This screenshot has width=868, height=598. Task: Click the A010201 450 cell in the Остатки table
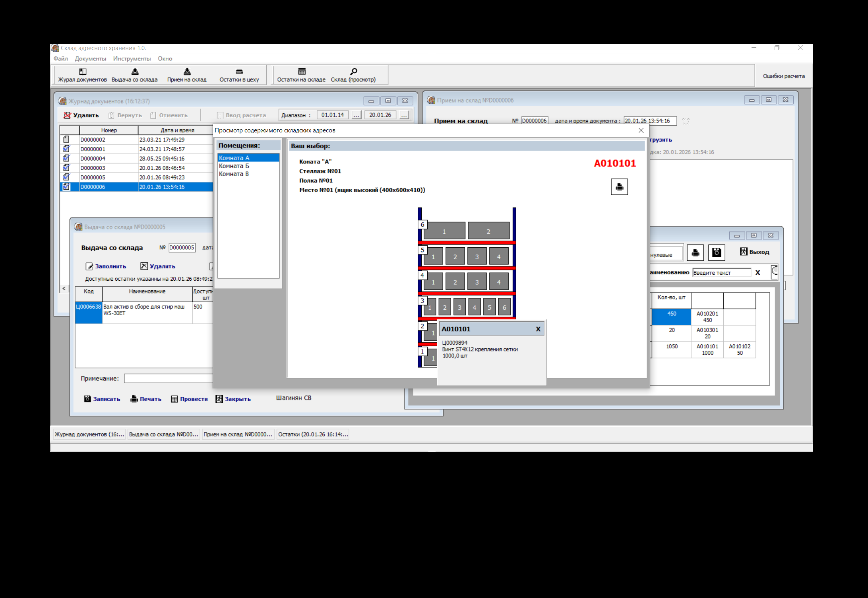(x=707, y=317)
